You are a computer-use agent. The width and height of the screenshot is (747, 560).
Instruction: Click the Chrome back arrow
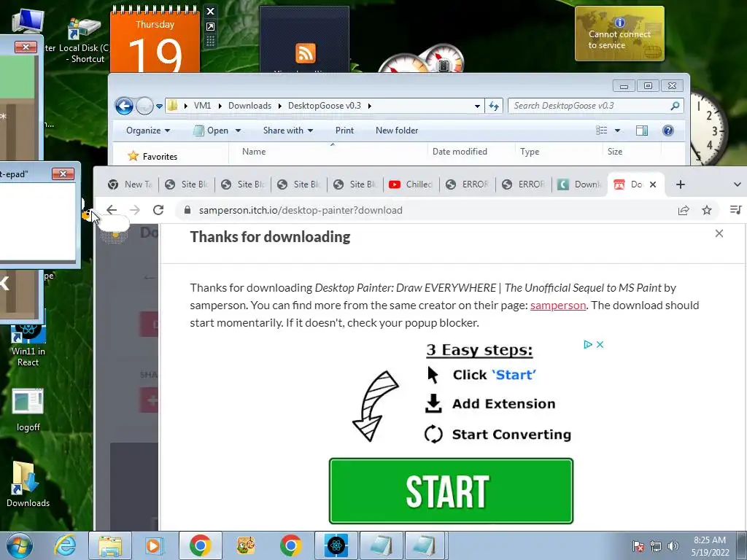112,210
